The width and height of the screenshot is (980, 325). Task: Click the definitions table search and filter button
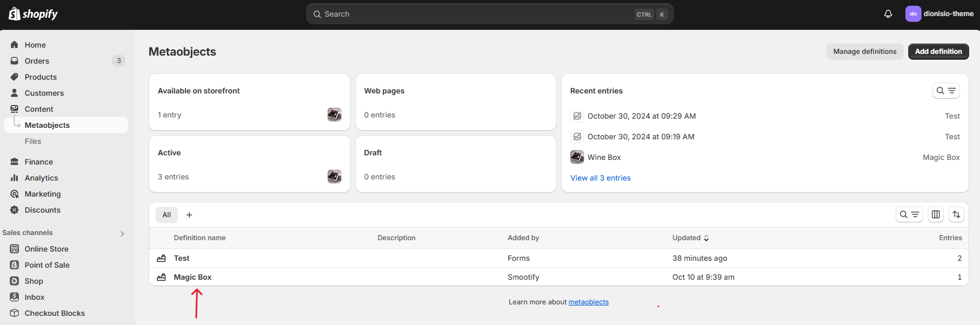pyautogui.click(x=909, y=214)
